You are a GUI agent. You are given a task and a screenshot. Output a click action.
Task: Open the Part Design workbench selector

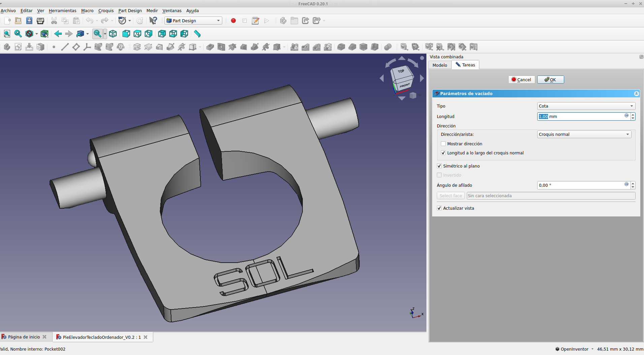click(193, 21)
